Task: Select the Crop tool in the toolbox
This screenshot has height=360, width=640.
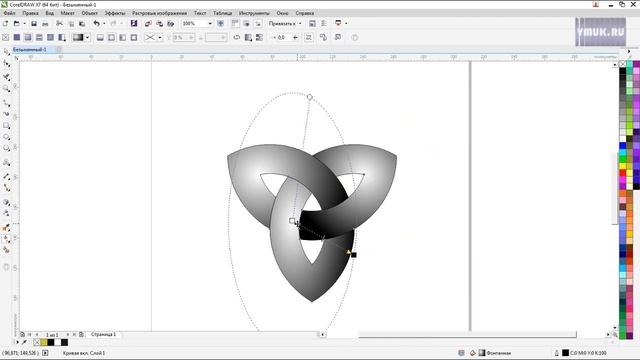Action: pos(6,77)
